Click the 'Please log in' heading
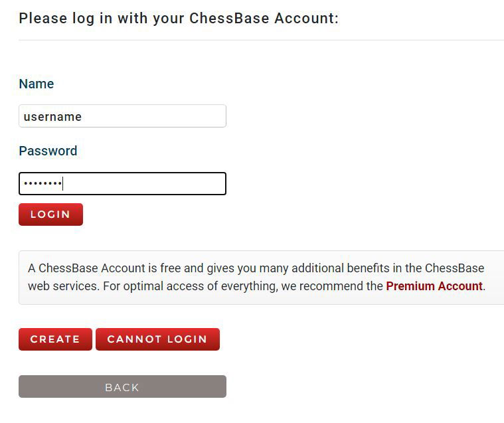Viewport: 504px width, 423px height. pyautogui.click(x=178, y=18)
